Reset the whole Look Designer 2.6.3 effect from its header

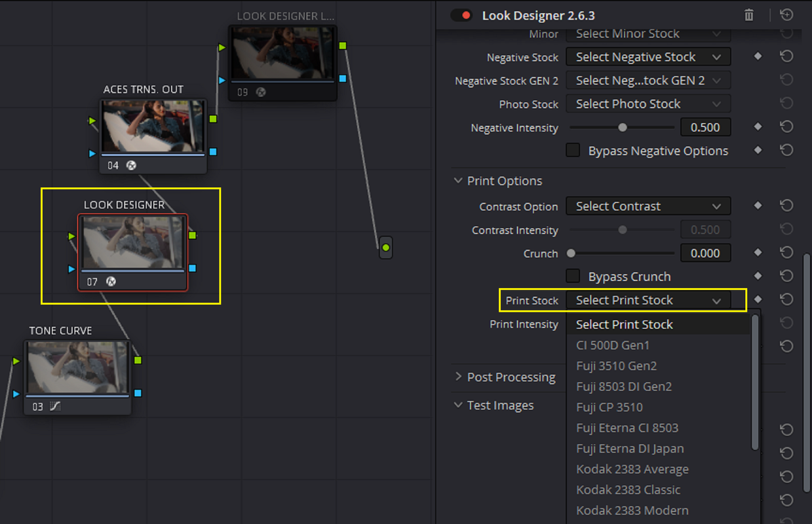click(x=786, y=15)
